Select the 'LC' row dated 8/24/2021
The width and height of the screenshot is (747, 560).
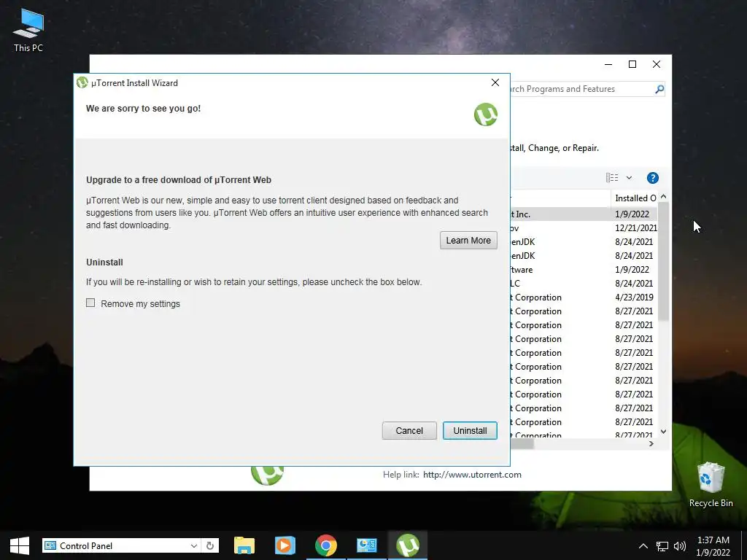point(584,284)
